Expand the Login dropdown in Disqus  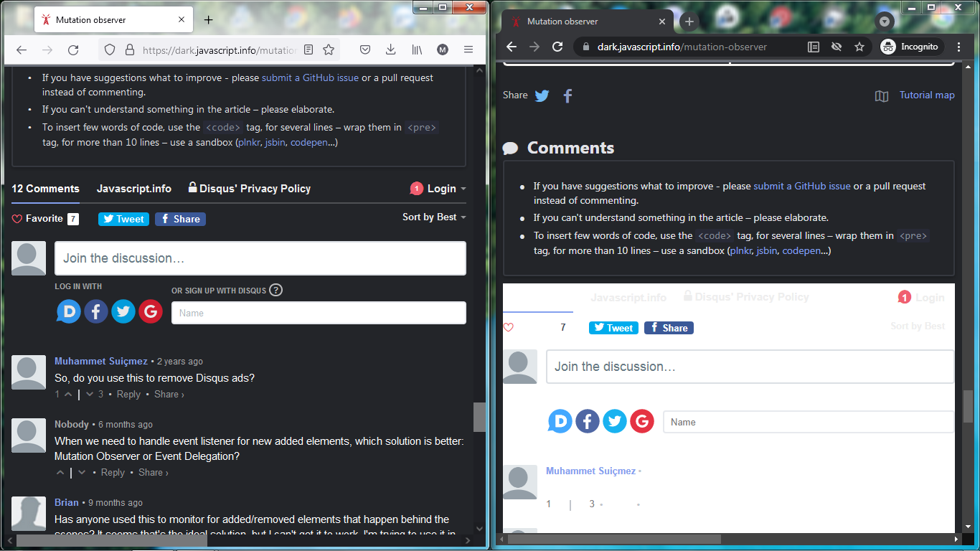(x=439, y=189)
